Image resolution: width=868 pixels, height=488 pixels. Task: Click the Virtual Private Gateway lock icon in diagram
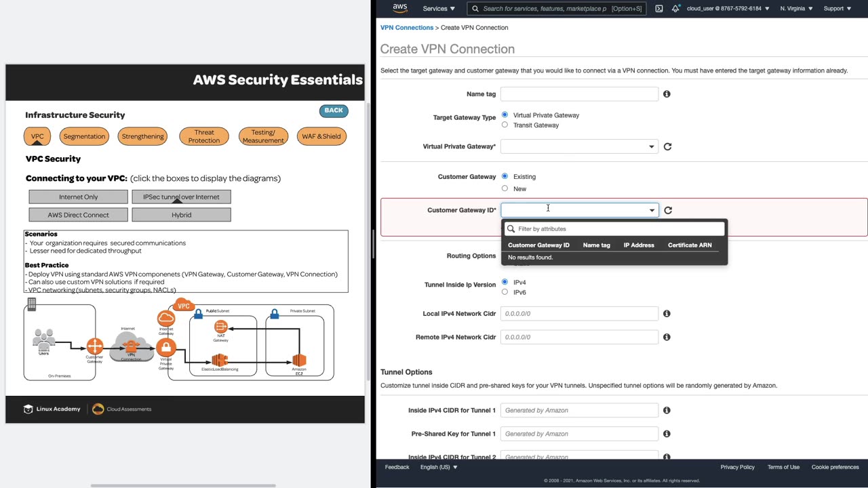[x=166, y=348]
